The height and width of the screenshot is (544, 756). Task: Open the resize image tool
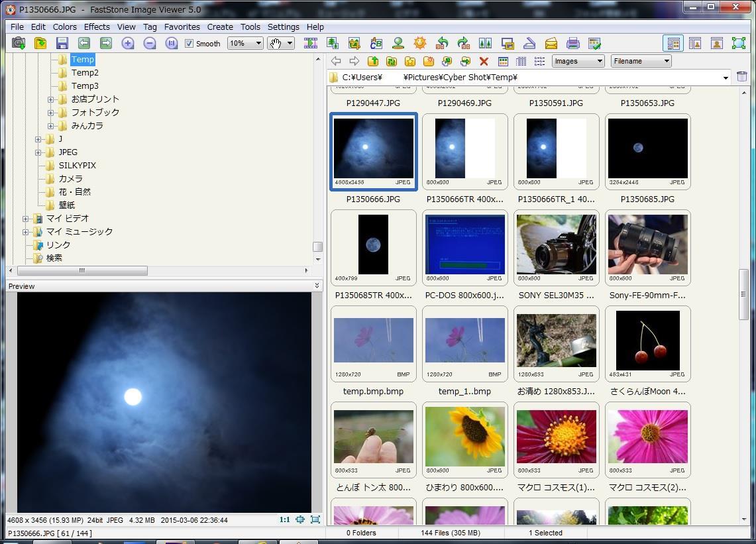click(333, 44)
